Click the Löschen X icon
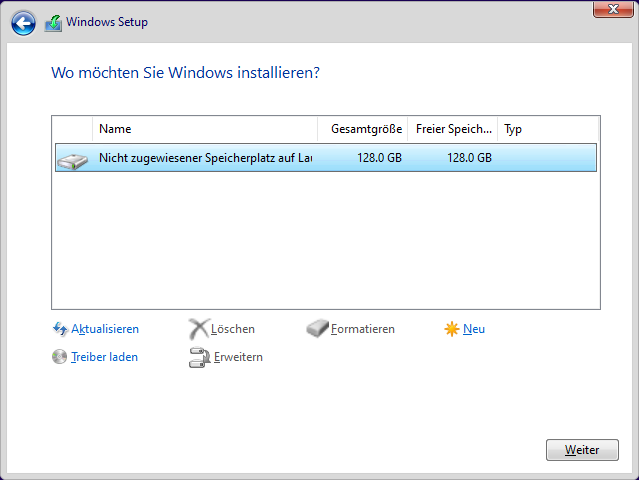This screenshot has width=639, height=480. 199,329
